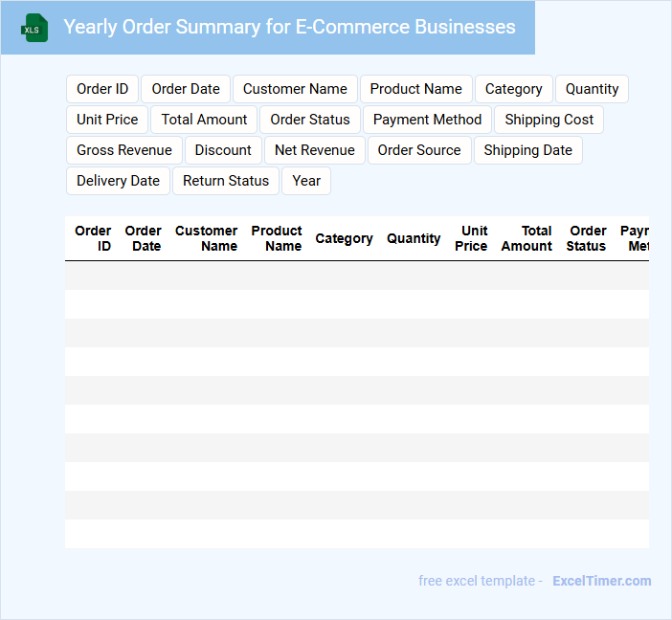Open the ExcelTimer.com link
672x620 pixels.
(602, 581)
